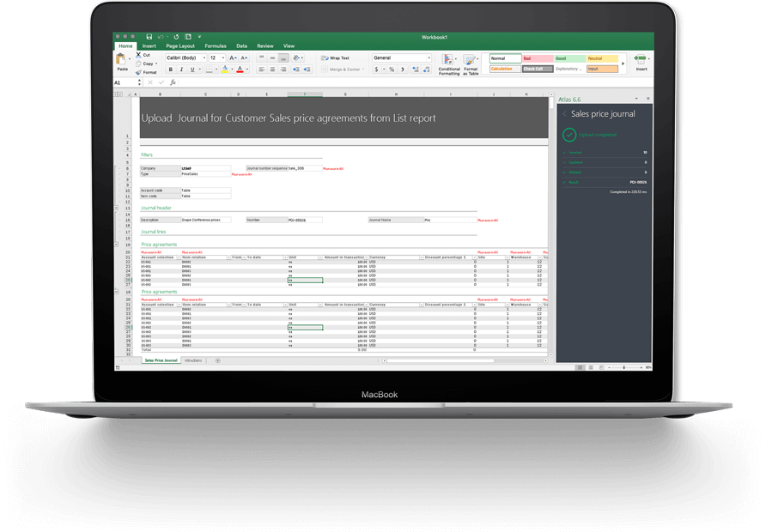The height and width of the screenshot is (532, 766).
Task: Select the Bad cell style
Action: (538, 58)
